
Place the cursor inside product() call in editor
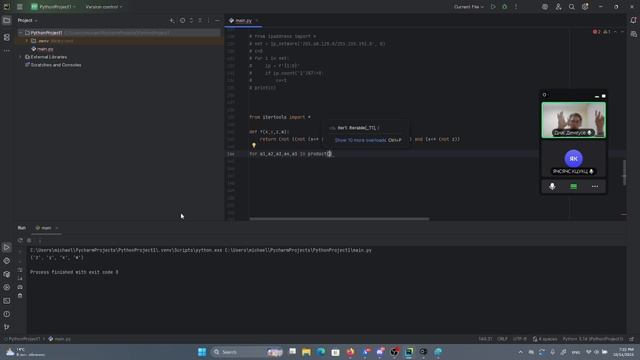click(x=329, y=154)
